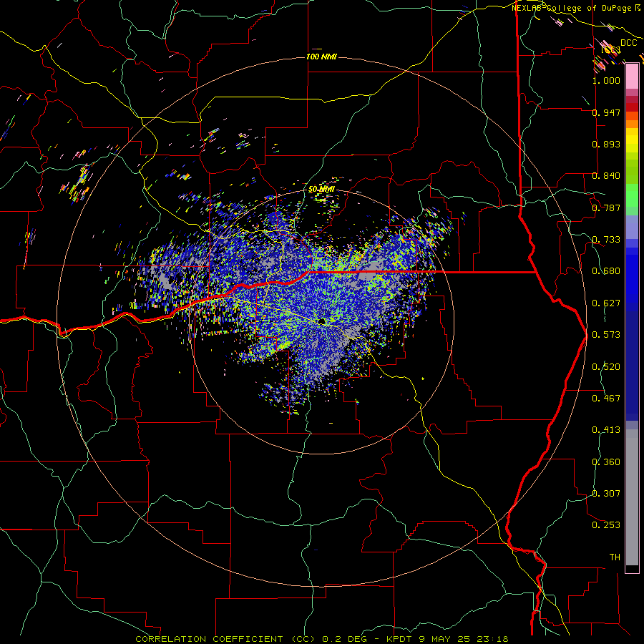Image resolution: width=644 pixels, height=644 pixels.
Task: Click the 0.573 color scale value
Action: point(606,335)
